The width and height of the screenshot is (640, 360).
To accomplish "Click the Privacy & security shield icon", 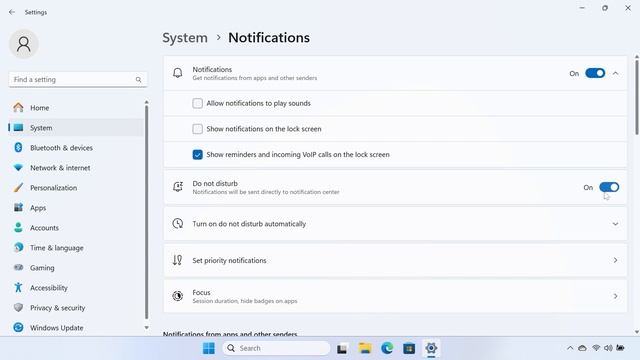I will pyautogui.click(x=18, y=307).
